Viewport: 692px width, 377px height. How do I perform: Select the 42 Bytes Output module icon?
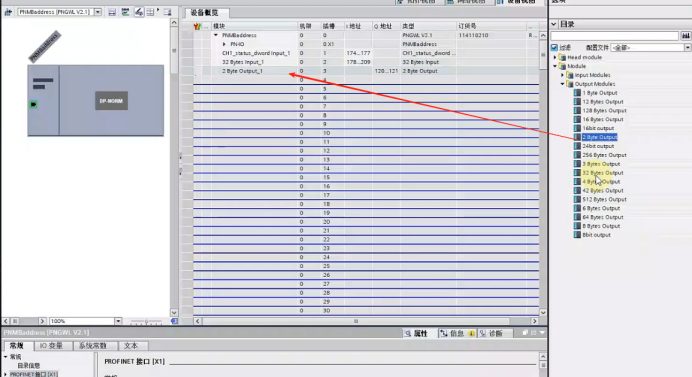[577, 190]
